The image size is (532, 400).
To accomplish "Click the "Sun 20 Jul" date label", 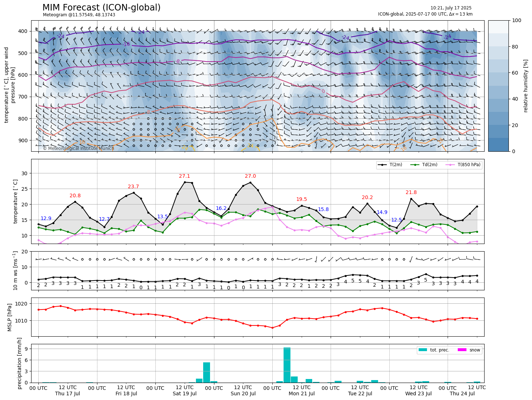I will click(x=243, y=394).
